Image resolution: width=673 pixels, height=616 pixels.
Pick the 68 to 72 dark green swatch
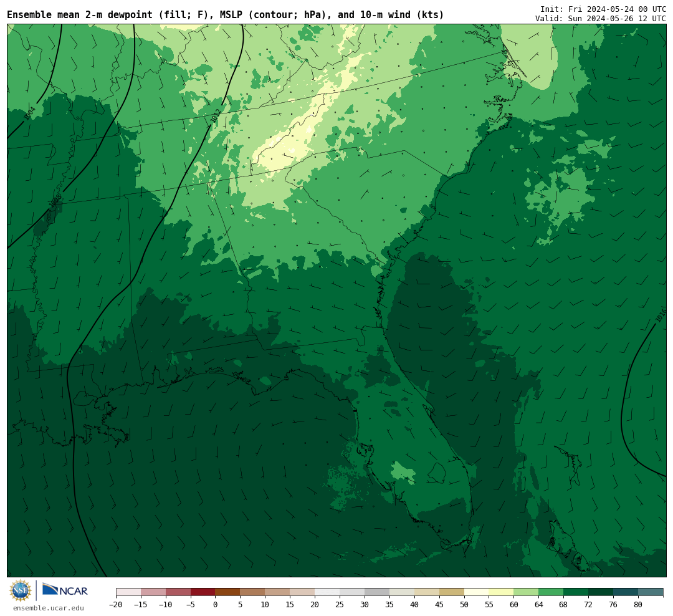(576, 592)
